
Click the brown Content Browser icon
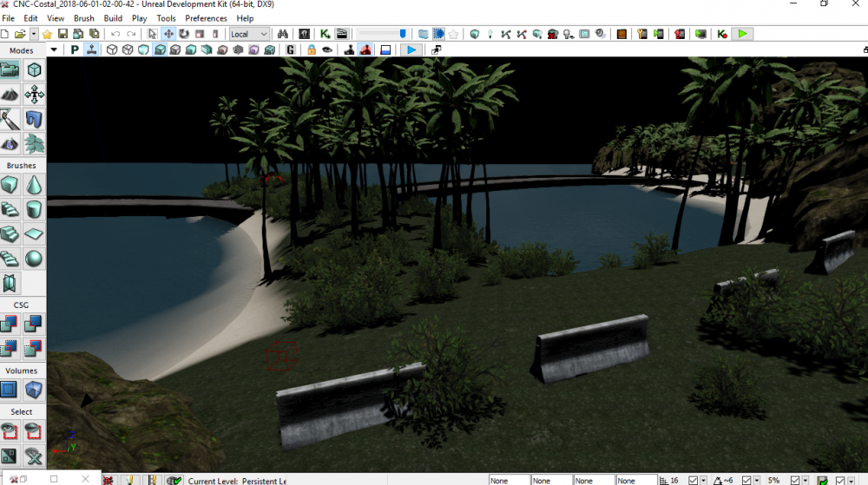coord(621,35)
